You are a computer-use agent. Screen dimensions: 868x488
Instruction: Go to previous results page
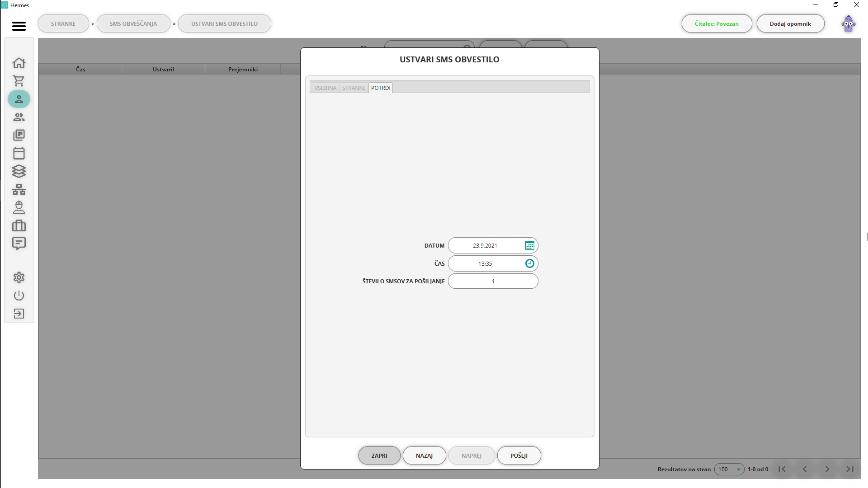coord(805,469)
